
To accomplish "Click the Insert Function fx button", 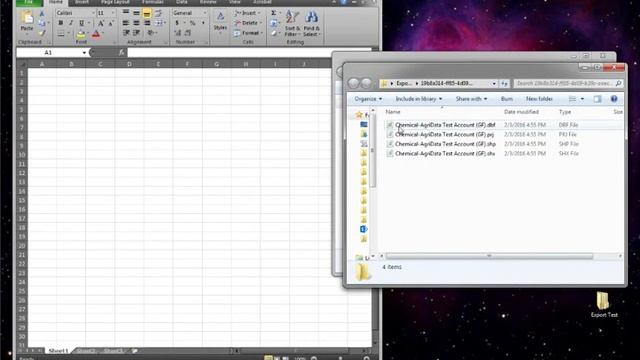I will tap(121, 53).
